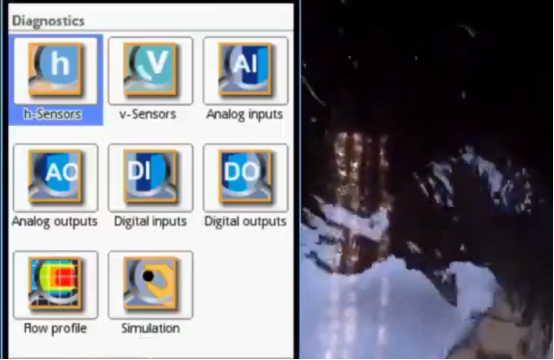Pick the 'Digital inputs' caption text
Viewport: 554px width, 360px height.
click(x=150, y=222)
